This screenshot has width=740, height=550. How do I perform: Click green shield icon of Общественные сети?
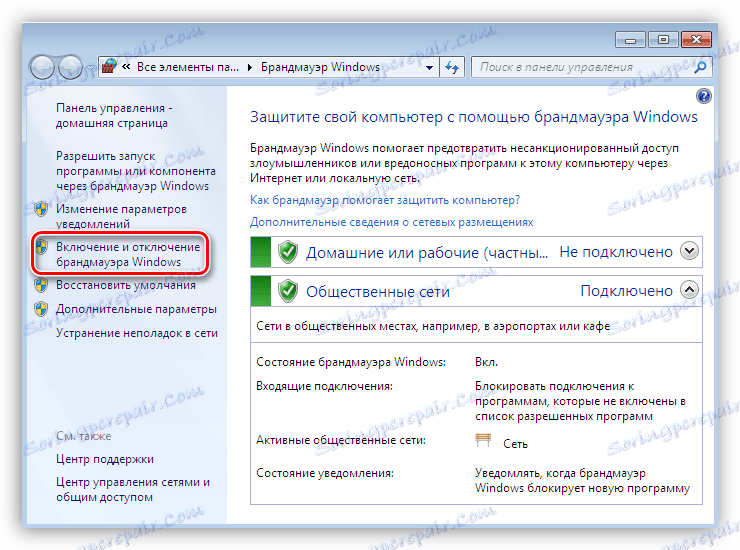coord(287,291)
